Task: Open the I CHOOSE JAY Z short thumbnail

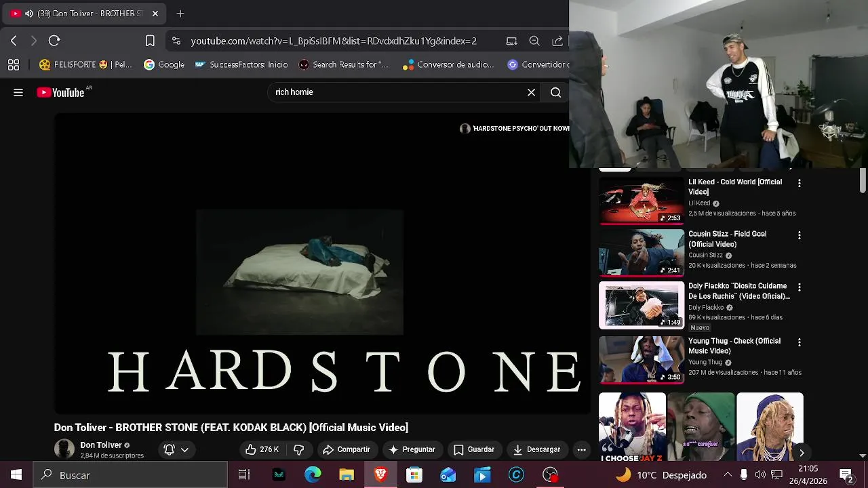Action: (x=632, y=427)
